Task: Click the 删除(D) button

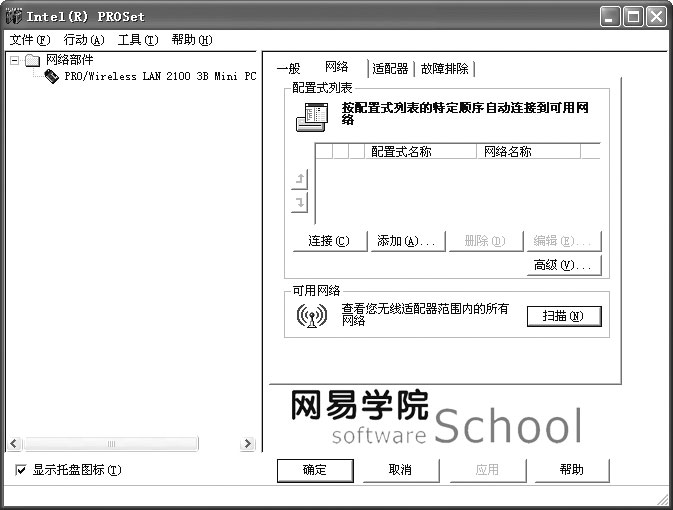Action: (x=485, y=241)
